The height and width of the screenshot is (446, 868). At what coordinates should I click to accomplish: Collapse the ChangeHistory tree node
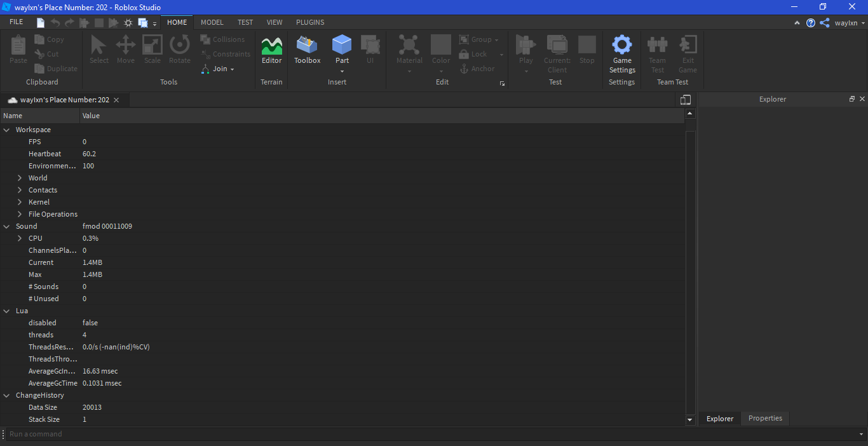click(7, 395)
